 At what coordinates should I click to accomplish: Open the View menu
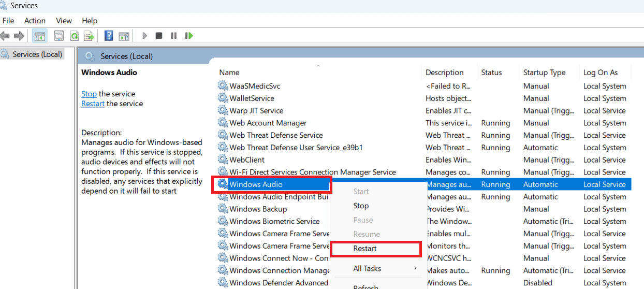coord(64,21)
